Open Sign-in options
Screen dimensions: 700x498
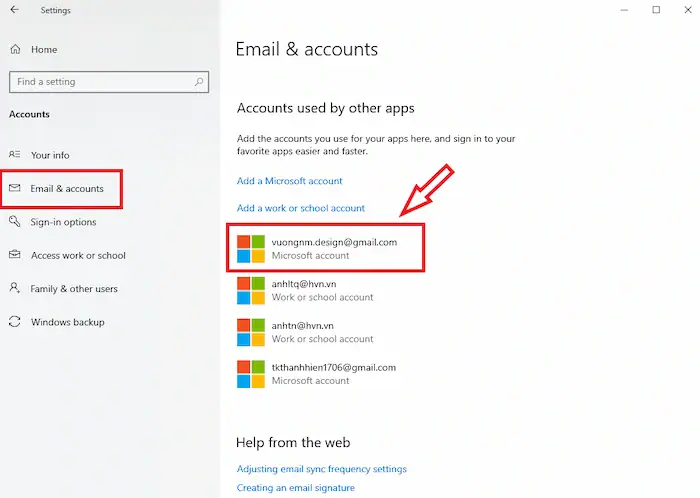click(x=63, y=222)
